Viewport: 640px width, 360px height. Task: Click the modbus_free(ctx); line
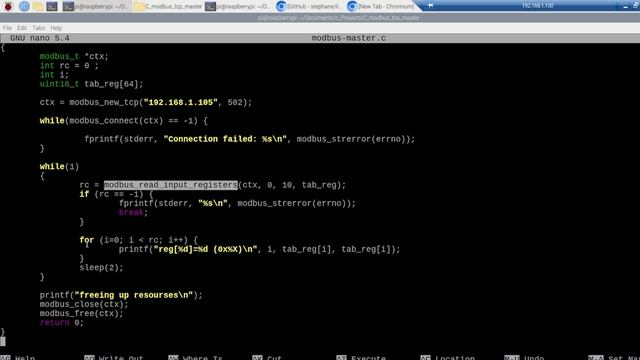pyautogui.click(x=82, y=313)
